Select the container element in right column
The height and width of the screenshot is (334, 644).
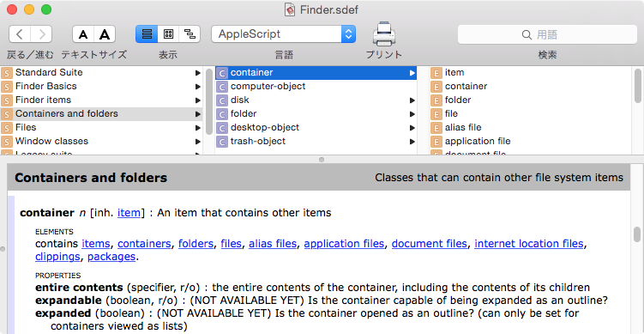tap(530, 87)
